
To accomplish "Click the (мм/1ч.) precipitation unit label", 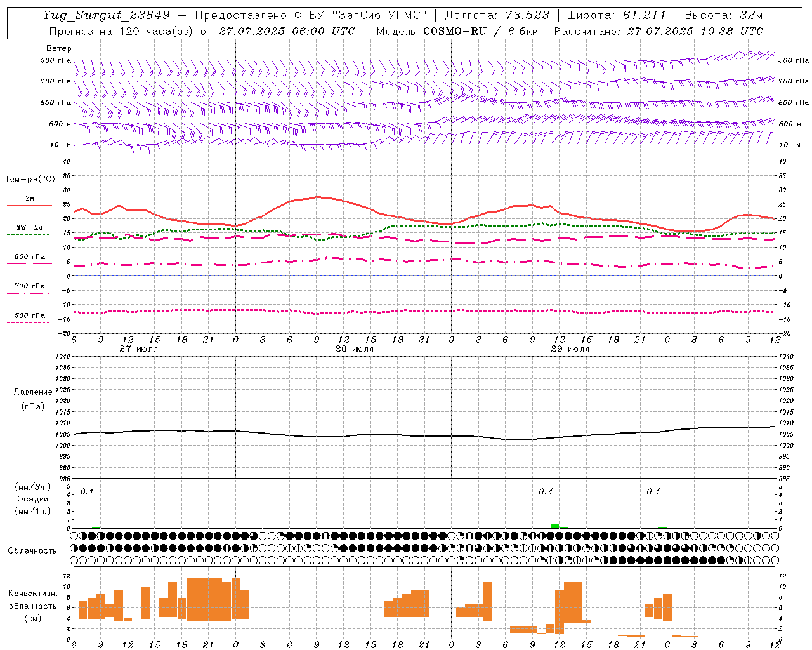I will click(33, 511).
